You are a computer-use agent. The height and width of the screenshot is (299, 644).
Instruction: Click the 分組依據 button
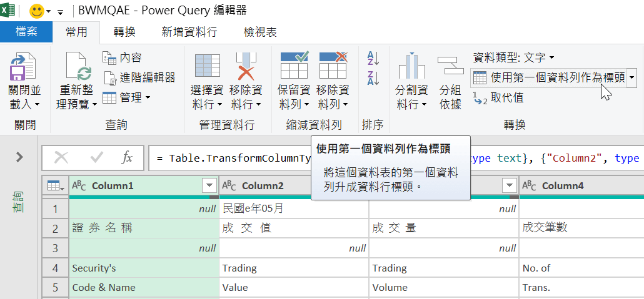451,82
